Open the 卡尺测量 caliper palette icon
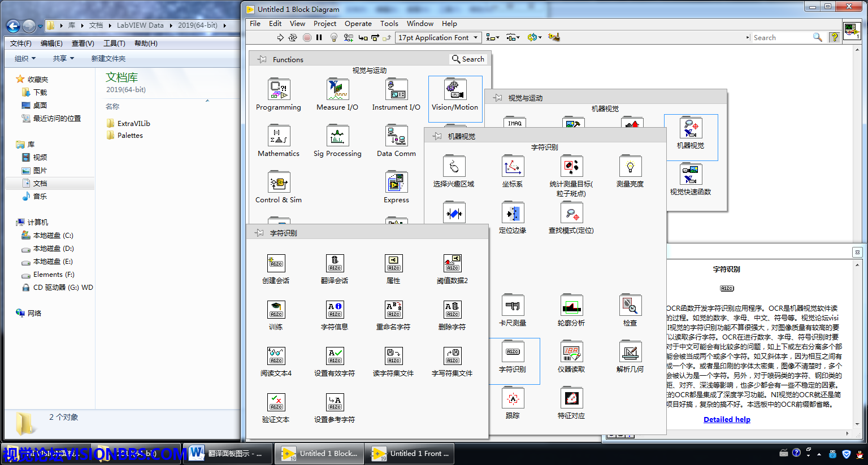This screenshot has width=868, height=465. click(x=513, y=306)
